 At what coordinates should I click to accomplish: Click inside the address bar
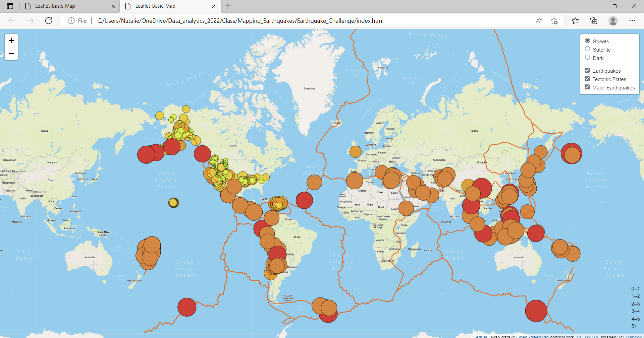point(302,20)
